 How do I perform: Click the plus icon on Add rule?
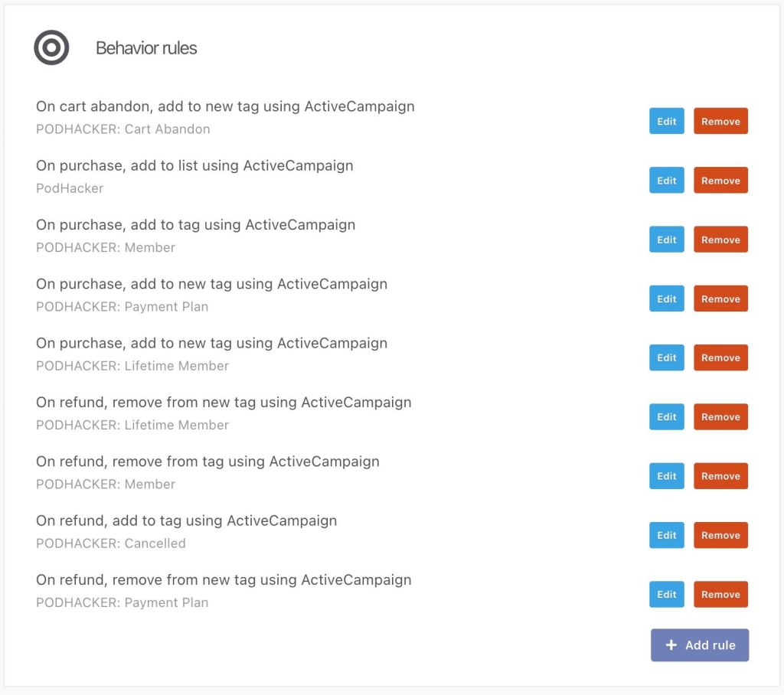click(671, 645)
